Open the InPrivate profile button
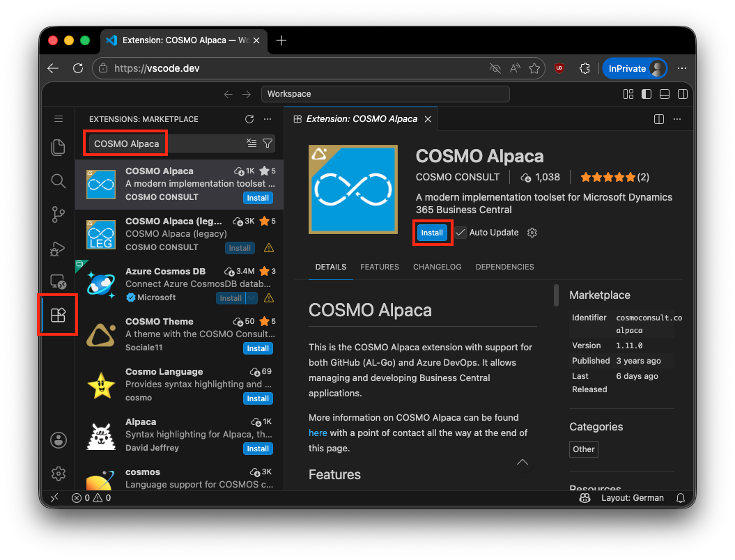The height and width of the screenshot is (560, 735). click(x=635, y=68)
